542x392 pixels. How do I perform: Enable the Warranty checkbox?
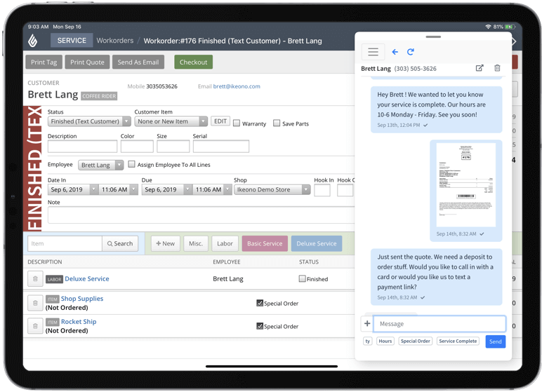coord(237,123)
